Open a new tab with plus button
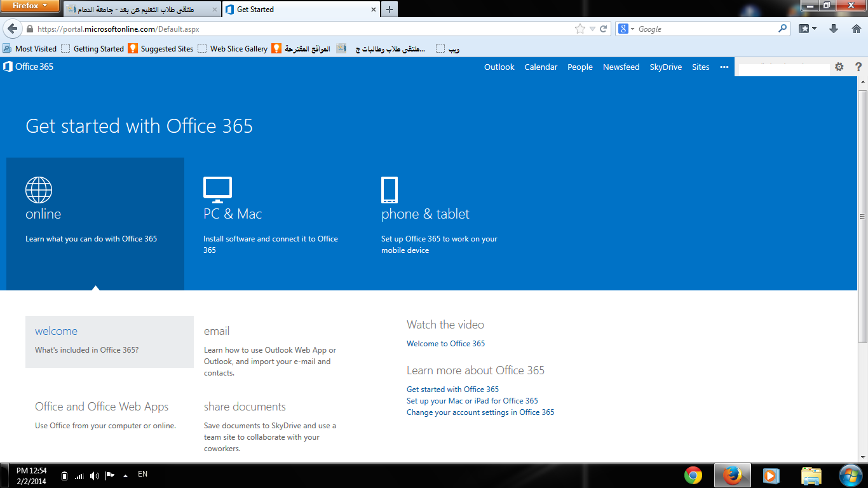Screen dimensions: 868x488 [390, 10]
